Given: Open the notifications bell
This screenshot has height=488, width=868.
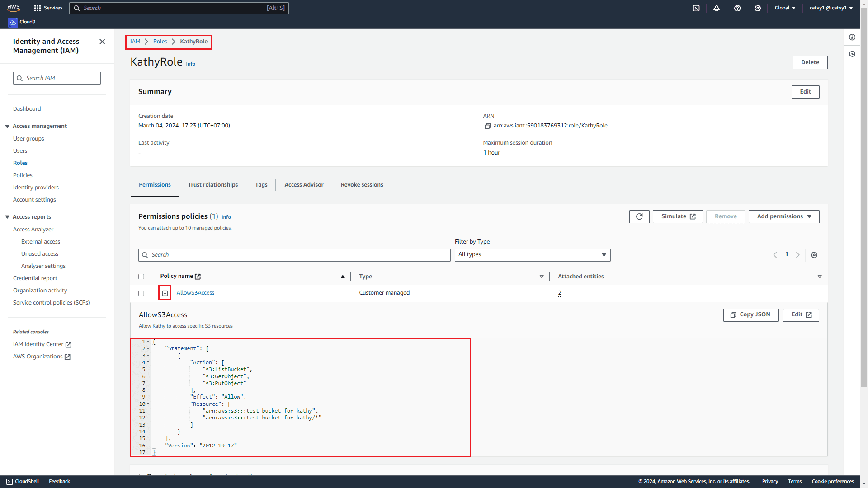Looking at the screenshot, I should [717, 8].
